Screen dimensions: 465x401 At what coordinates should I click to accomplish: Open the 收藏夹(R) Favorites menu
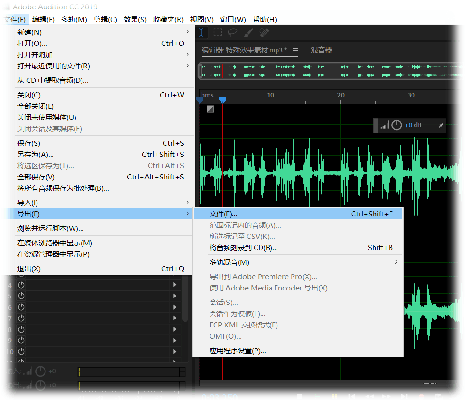pyautogui.click(x=168, y=19)
